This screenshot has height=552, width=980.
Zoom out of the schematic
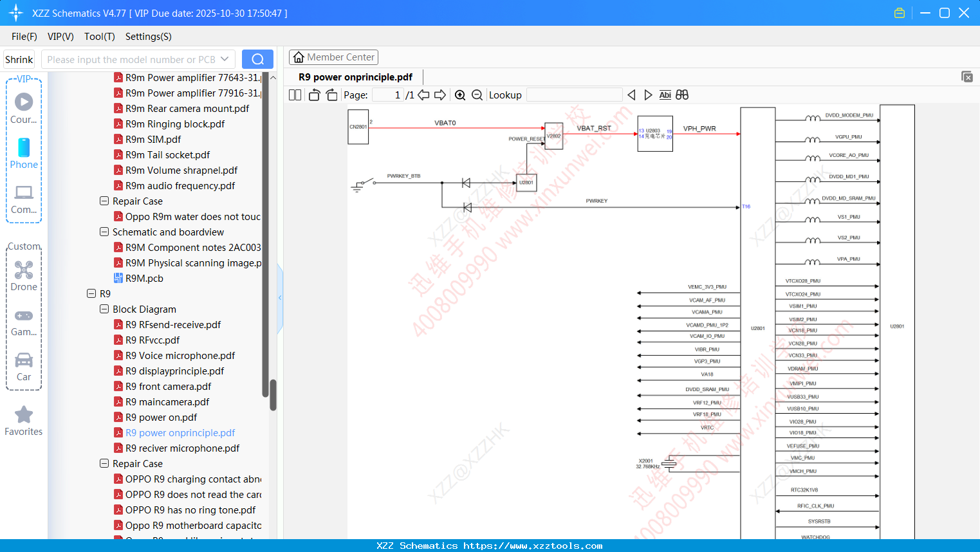click(477, 95)
